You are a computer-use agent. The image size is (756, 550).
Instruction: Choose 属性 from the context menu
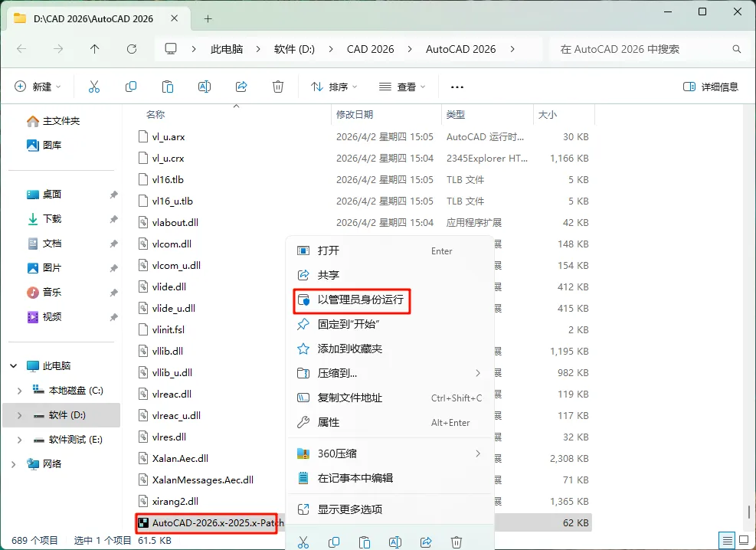[x=390, y=423]
